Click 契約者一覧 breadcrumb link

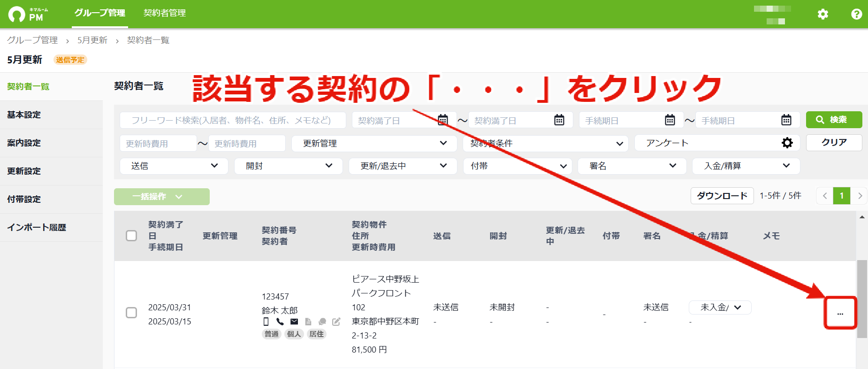tap(148, 40)
